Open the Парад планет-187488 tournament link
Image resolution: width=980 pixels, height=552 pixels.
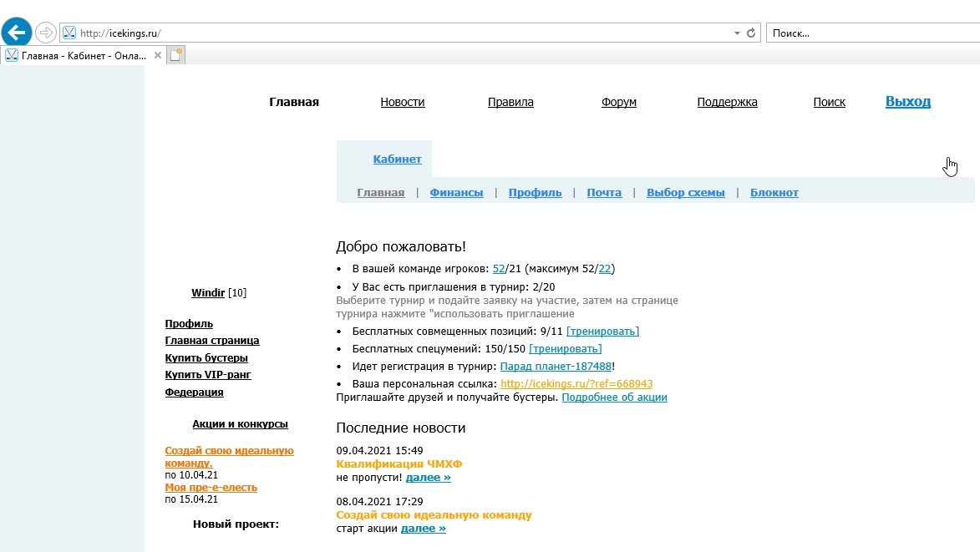(556, 366)
